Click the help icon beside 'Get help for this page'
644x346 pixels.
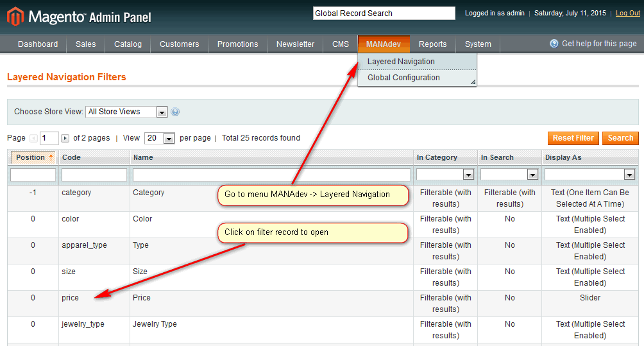(x=554, y=44)
